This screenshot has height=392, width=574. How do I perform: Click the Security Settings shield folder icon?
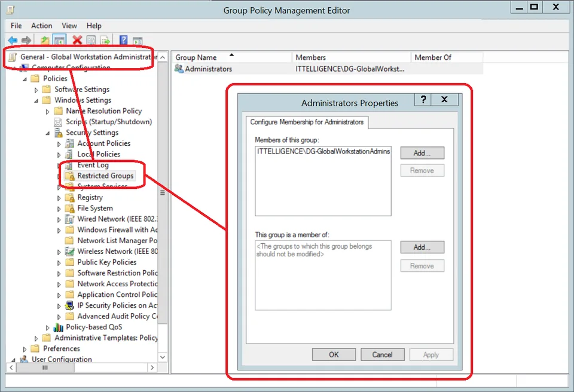point(58,133)
